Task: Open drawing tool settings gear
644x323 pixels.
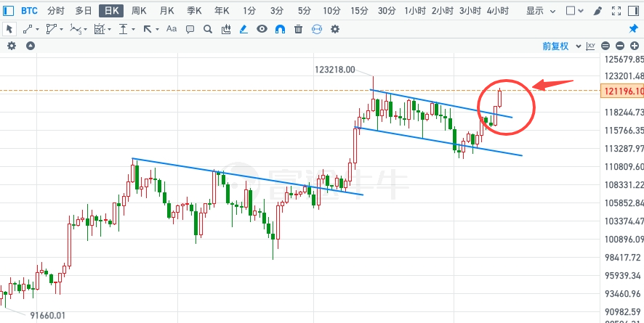Action: point(335,29)
